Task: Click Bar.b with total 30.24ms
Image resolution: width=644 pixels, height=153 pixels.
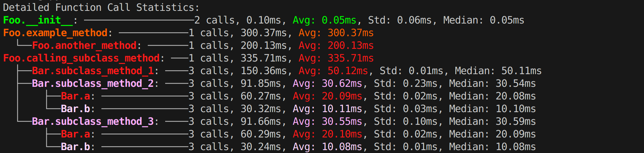Action: [76, 147]
